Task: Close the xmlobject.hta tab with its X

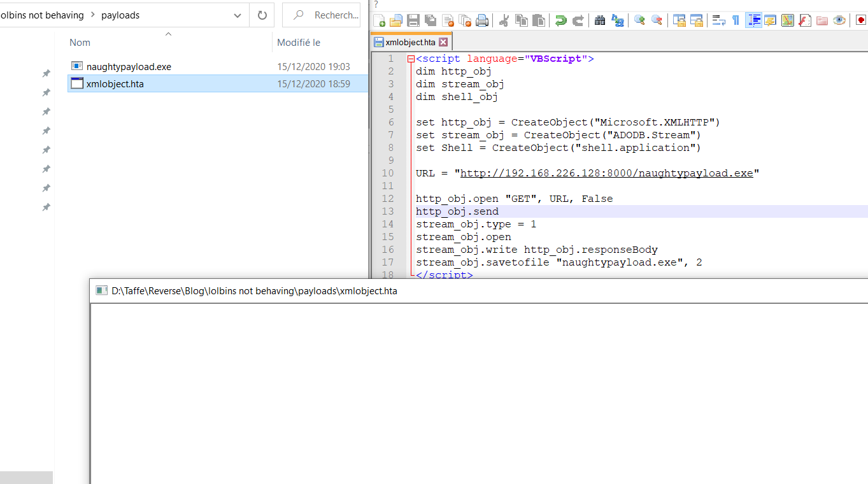Action: (443, 42)
